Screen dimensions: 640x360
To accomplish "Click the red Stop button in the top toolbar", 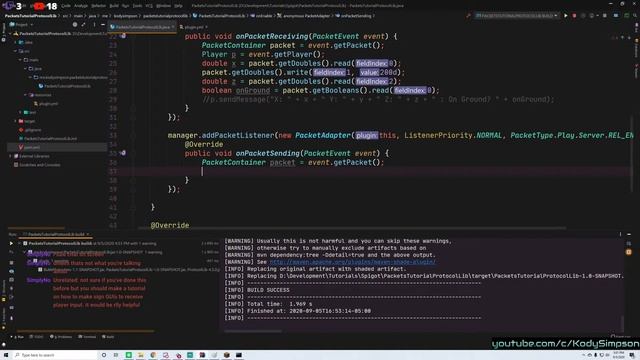I will click(x=574, y=16).
